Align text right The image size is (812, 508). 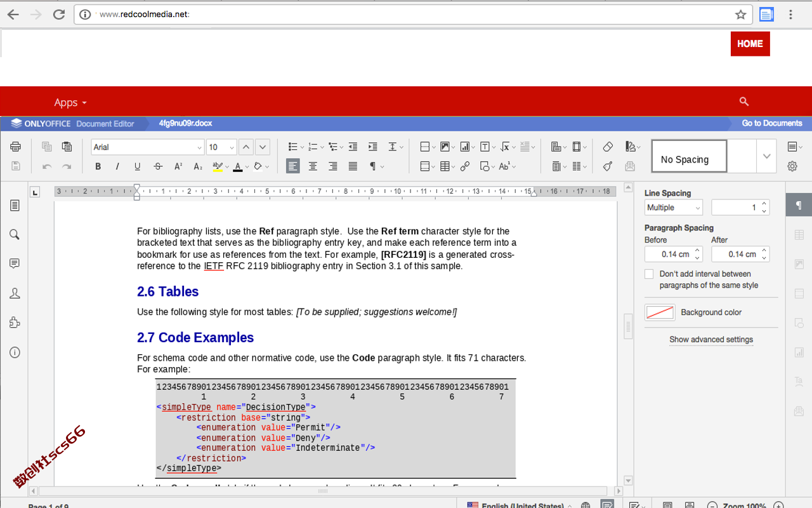point(332,166)
